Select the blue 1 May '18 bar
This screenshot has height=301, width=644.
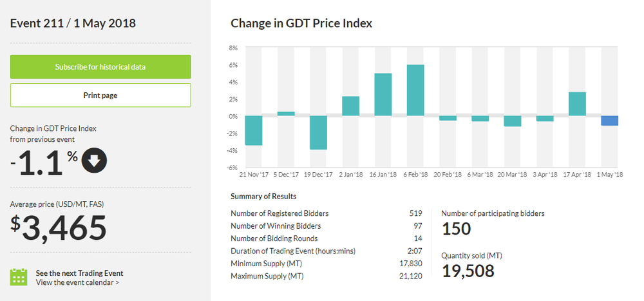(x=609, y=121)
